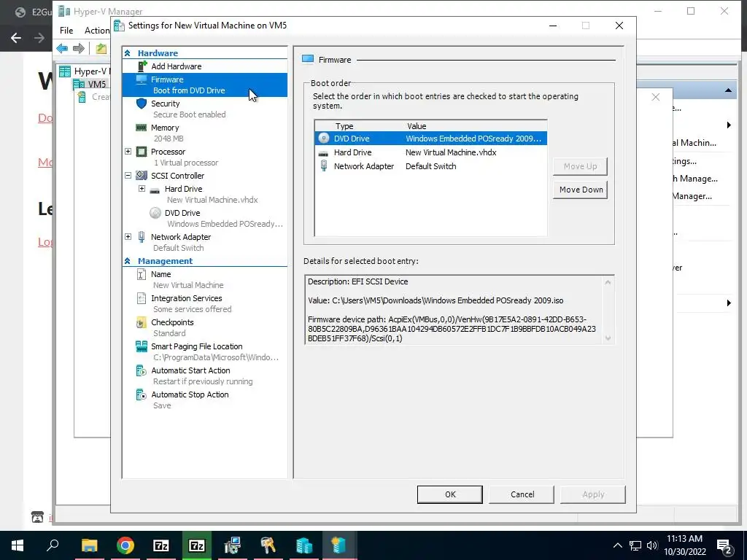Expand the Network Adapter node
The image size is (747, 560).
tap(128, 237)
